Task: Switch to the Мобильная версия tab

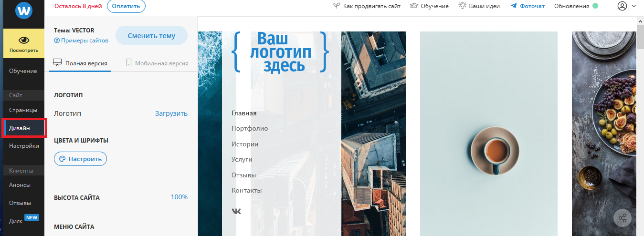Action: coord(157,63)
